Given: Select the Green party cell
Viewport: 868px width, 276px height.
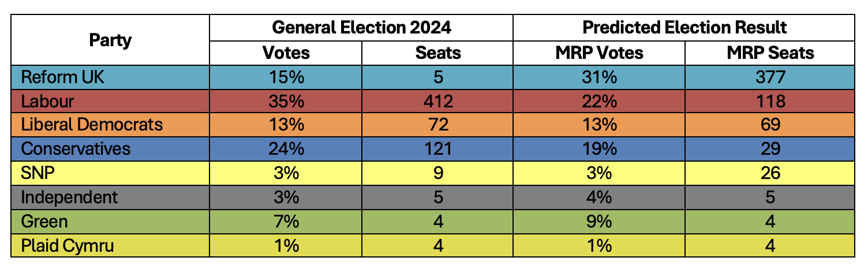Looking at the screenshot, I should tap(44, 222).
